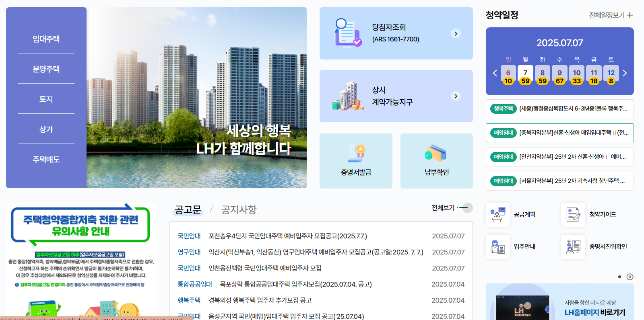Click 세상의 행복 LH가 함께합니다 hero image

point(197,98)
